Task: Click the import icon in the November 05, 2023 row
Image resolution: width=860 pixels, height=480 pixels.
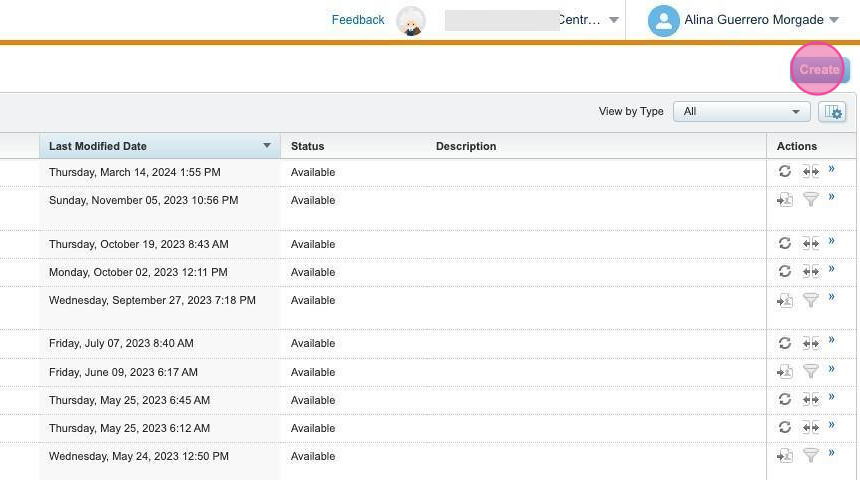Action: pyautogui.click(x=785, y=200)
